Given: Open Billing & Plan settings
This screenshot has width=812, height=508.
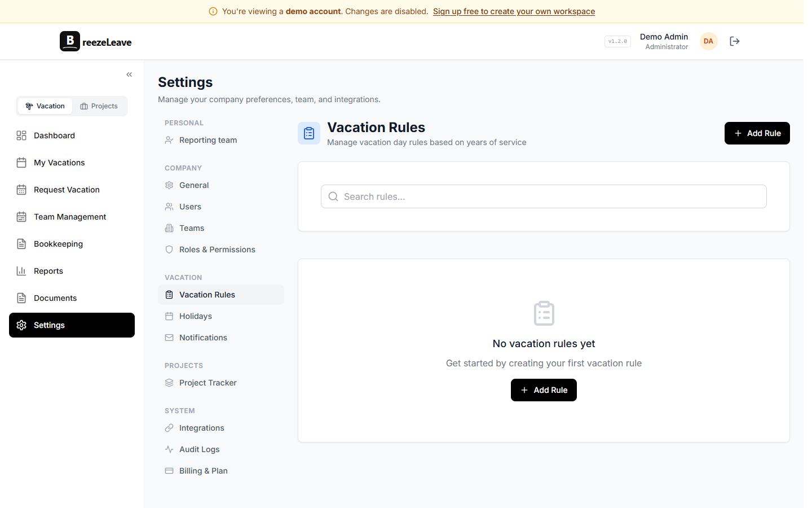Looking at the screenshot, I should click(x=221, y=471).
